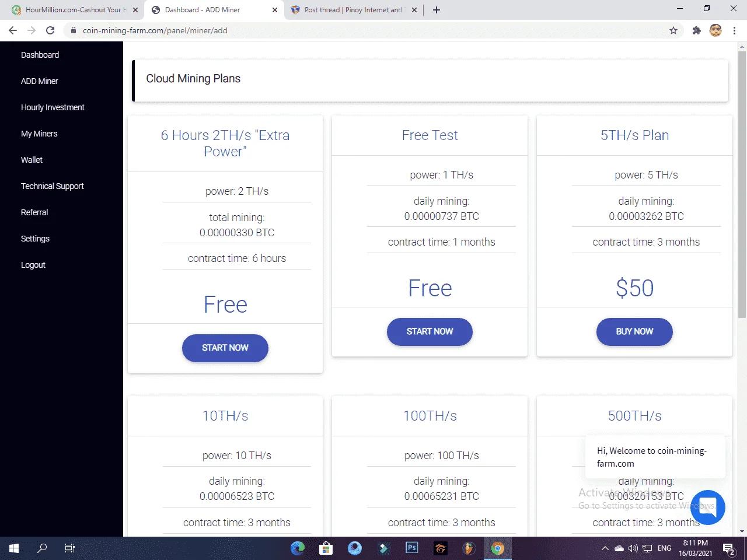Show hidden system tray icons

coord(605,548)
